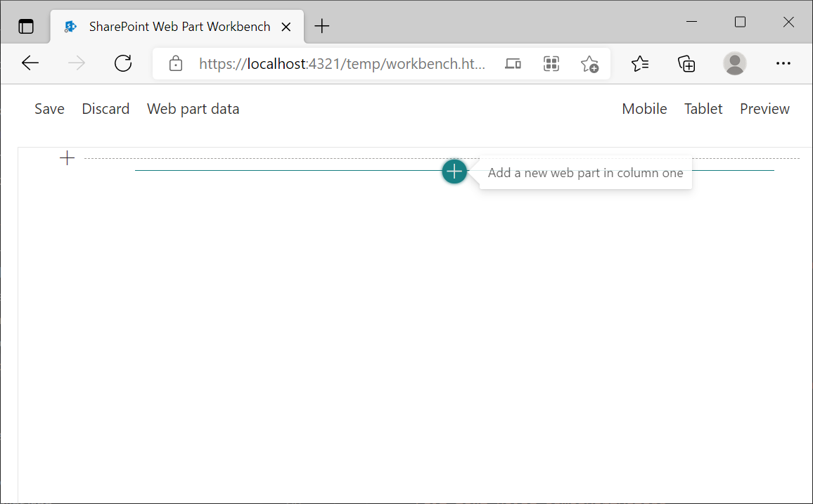Add a new section with the plus icon
813x504 pixels.
point(68,158)
